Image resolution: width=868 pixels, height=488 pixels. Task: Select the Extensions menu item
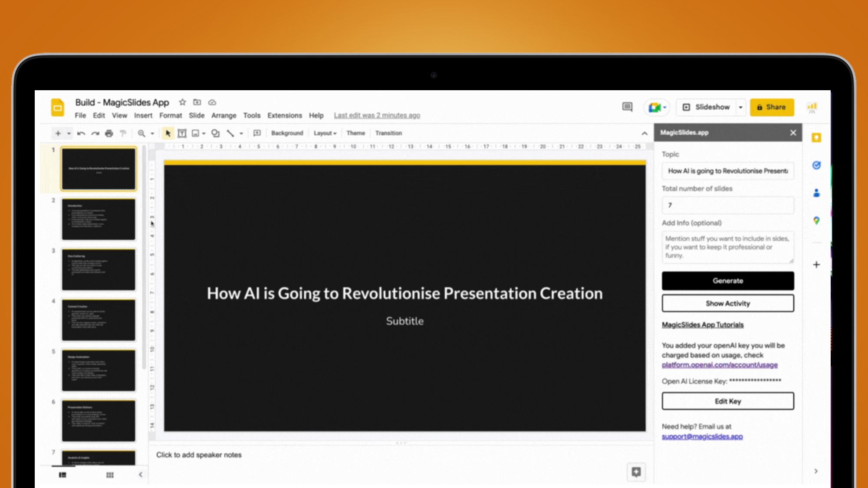coord(284,115)
